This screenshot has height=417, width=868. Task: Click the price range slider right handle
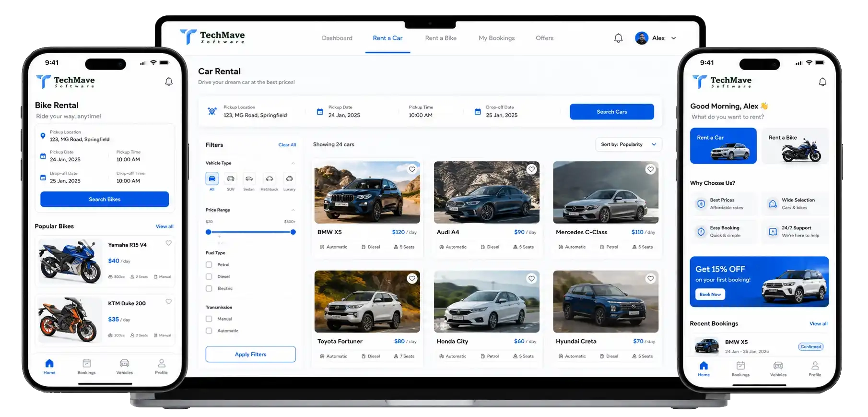293,232
